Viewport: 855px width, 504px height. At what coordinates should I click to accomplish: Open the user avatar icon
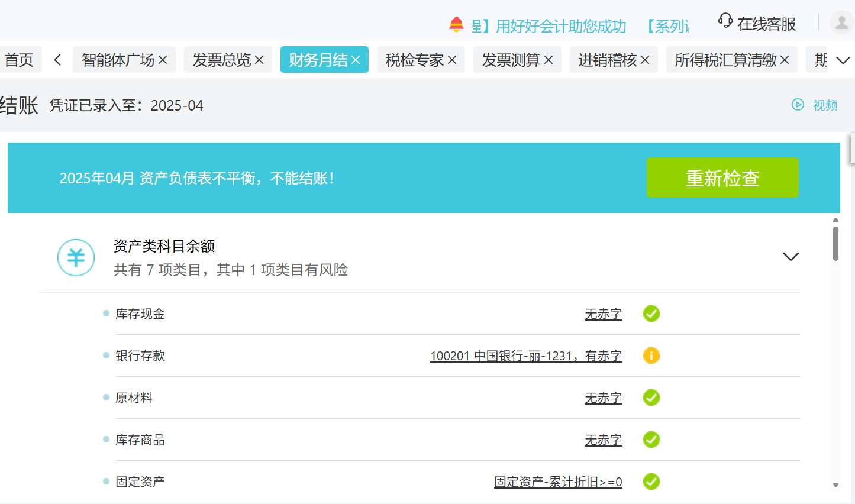tap(841, 22)
